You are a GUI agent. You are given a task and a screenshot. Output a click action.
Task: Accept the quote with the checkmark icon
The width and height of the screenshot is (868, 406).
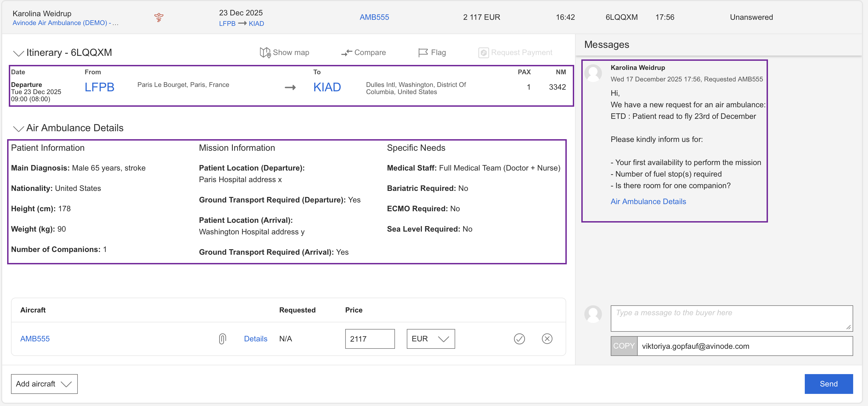point(519,339)
